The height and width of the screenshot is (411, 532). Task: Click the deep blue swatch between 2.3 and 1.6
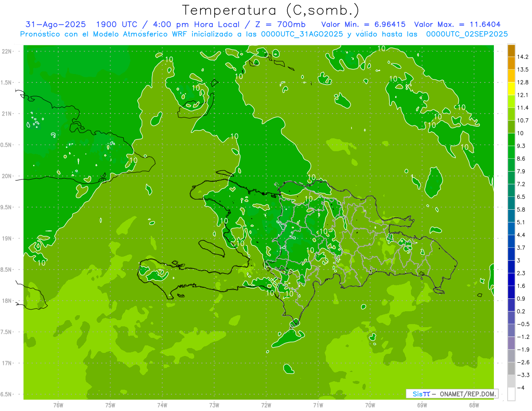click(511, 279)
